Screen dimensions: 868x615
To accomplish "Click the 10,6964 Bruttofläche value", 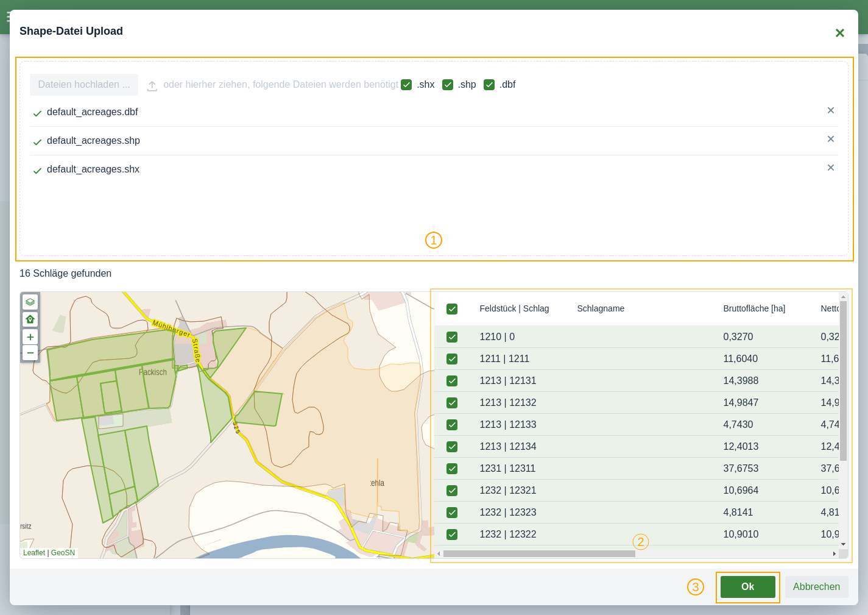I will click(x=741, y=491).
